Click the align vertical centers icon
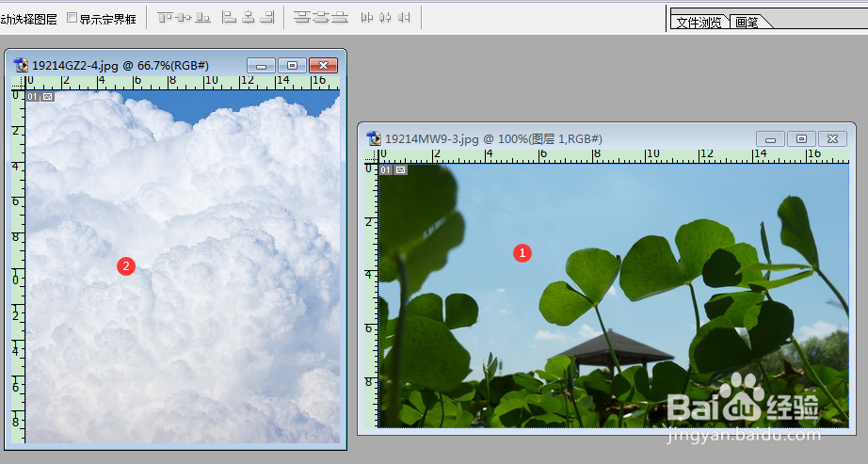The width and height of the screenshot is (868, 464). pyautogui.click(x=184, y=18)
